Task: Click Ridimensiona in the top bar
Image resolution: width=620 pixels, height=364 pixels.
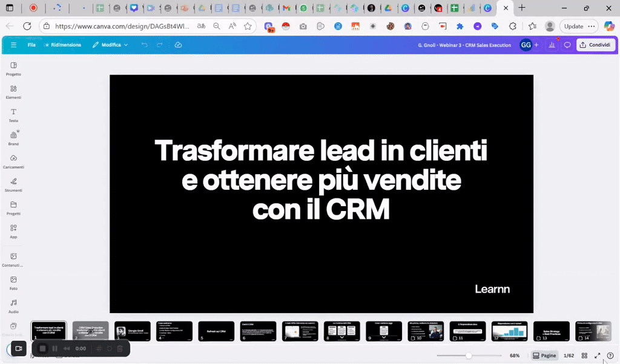Action: pos(62,45)
